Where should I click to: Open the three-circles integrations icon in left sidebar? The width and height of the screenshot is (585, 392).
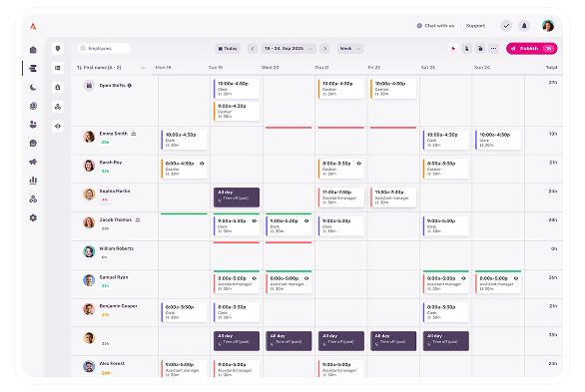click(x=33, y=198)
